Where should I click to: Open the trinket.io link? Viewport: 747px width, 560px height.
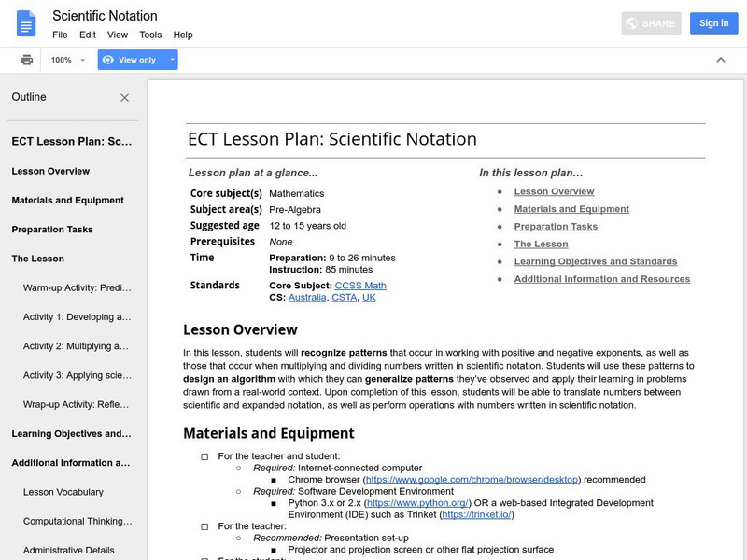click(x=476, y=514)
